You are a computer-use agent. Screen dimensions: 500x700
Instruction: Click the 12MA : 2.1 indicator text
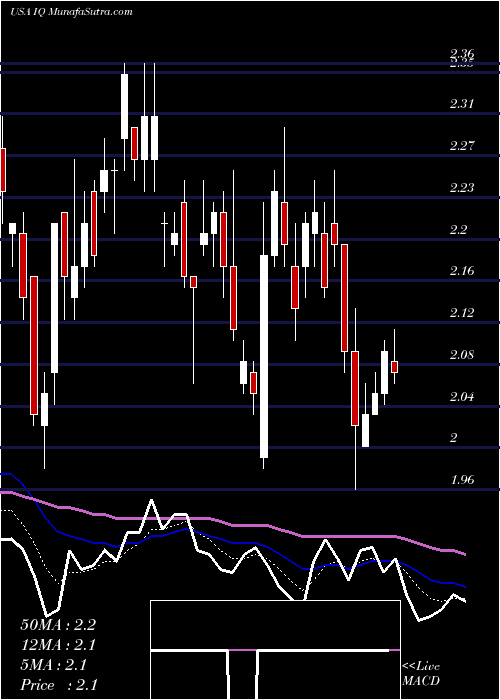58,645
